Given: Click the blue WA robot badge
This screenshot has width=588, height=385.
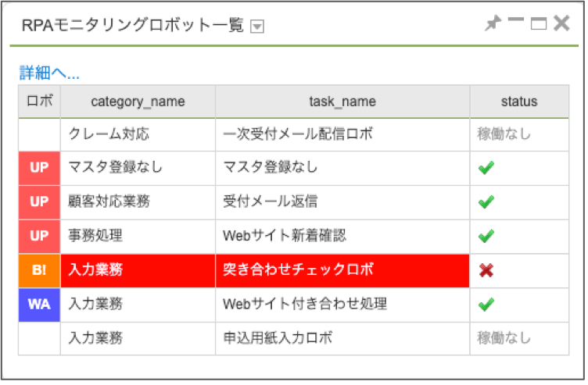Looking at the screenshot, I should tap(39, 304).
